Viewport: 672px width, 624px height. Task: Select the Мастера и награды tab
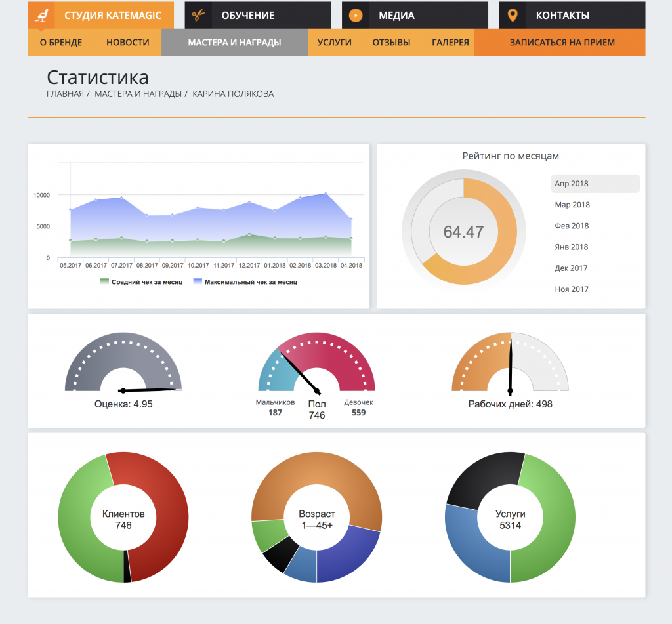(234, 43)
